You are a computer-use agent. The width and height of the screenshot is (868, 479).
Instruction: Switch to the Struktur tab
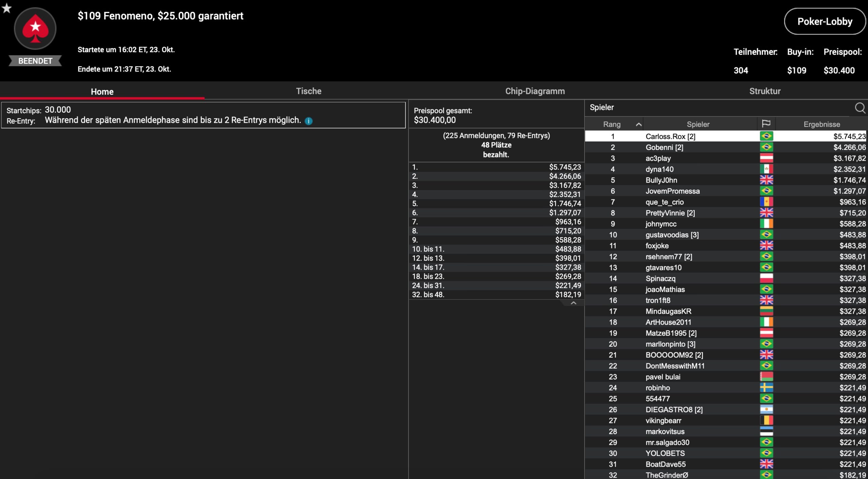tap(765, 91)
